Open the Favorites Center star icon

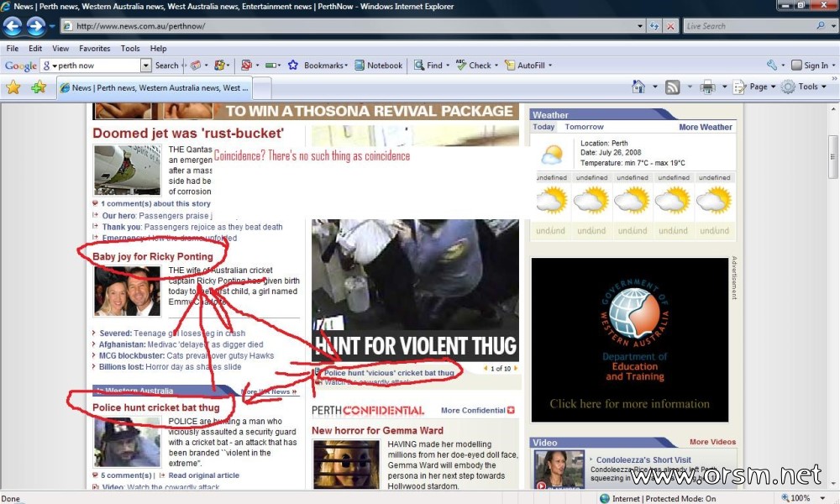coord(13,87)
